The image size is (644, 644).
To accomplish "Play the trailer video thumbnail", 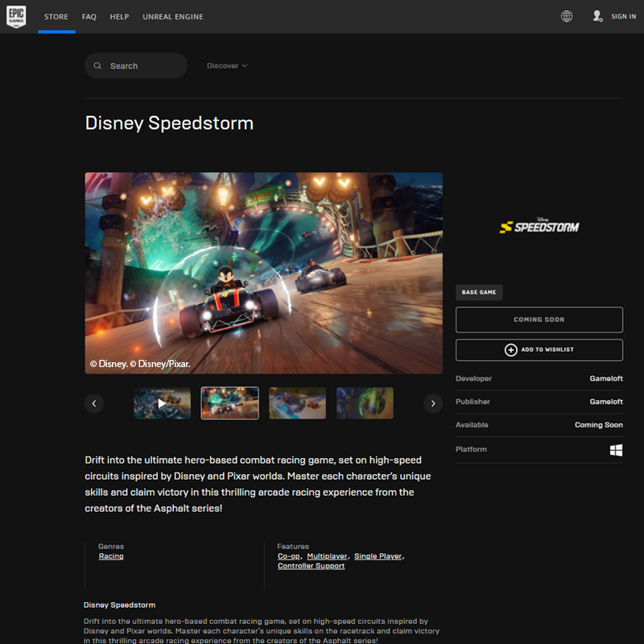I will tap(163, 403).
